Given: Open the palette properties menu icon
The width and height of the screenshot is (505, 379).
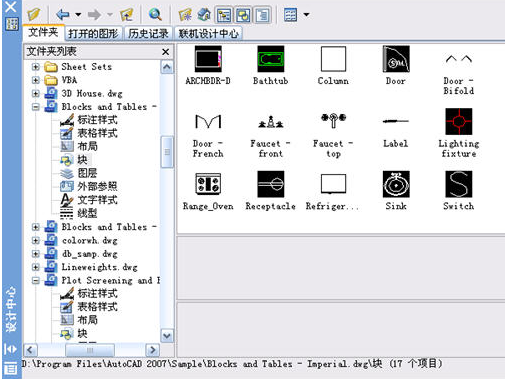Looking at the screenshot, I should tap(11, 369).
